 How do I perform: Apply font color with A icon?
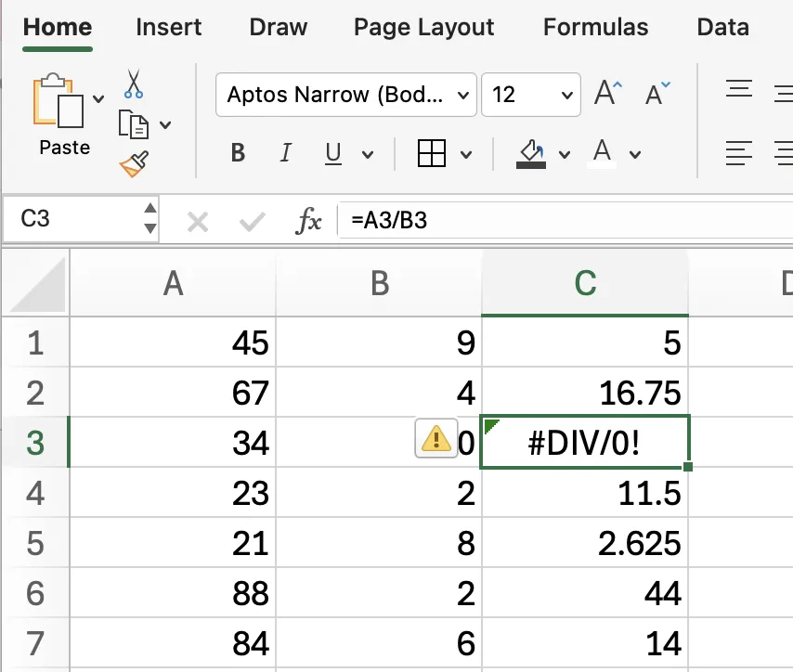click(x=602, y=153)
